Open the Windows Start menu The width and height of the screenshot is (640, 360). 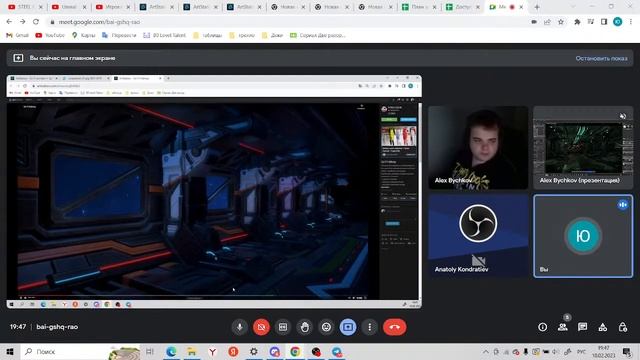pyautogui.click(x=10, y=351)
